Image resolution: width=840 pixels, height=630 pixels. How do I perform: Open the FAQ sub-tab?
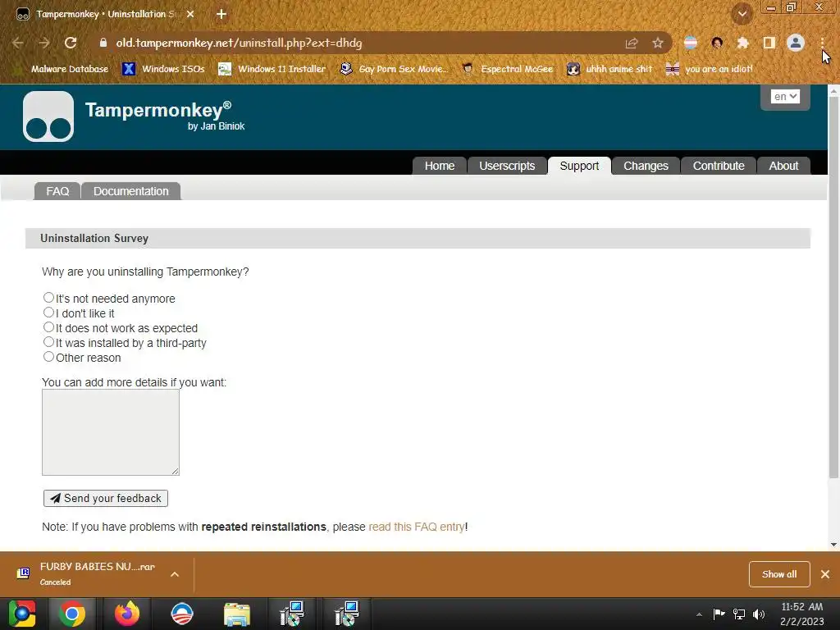[57, 191]
